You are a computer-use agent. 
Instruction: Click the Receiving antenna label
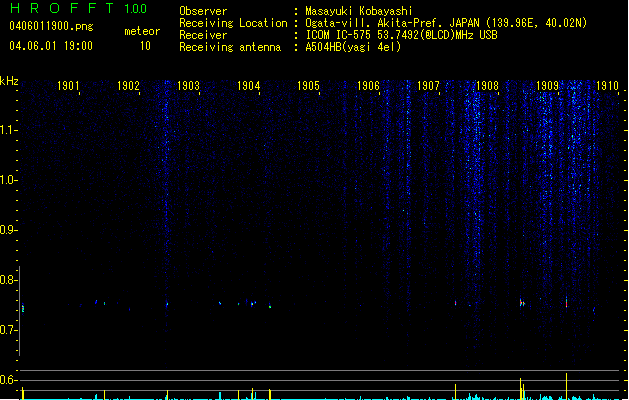tap(230, 47)
